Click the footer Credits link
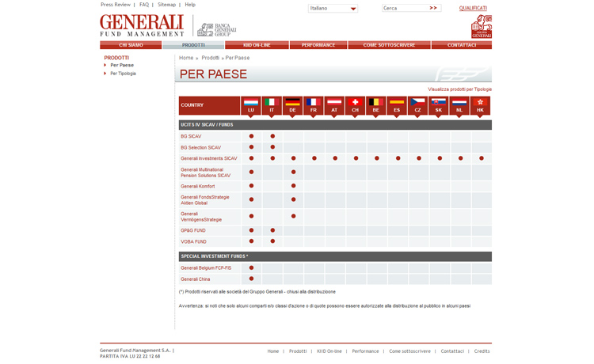 (482, 351)
